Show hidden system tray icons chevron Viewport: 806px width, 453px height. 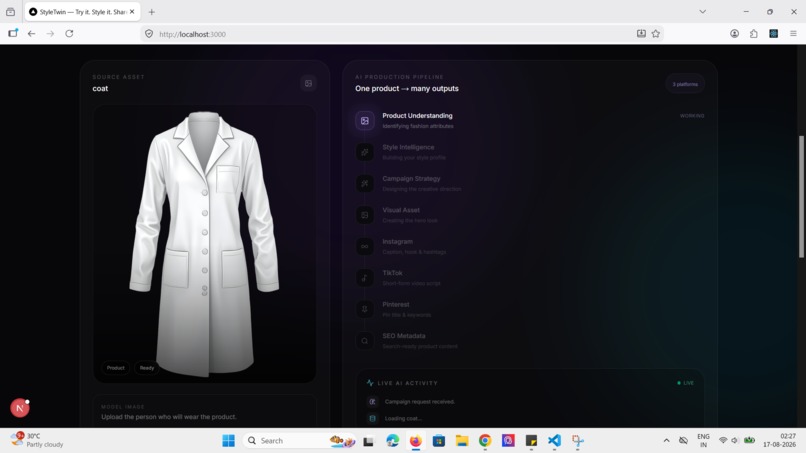666,441
